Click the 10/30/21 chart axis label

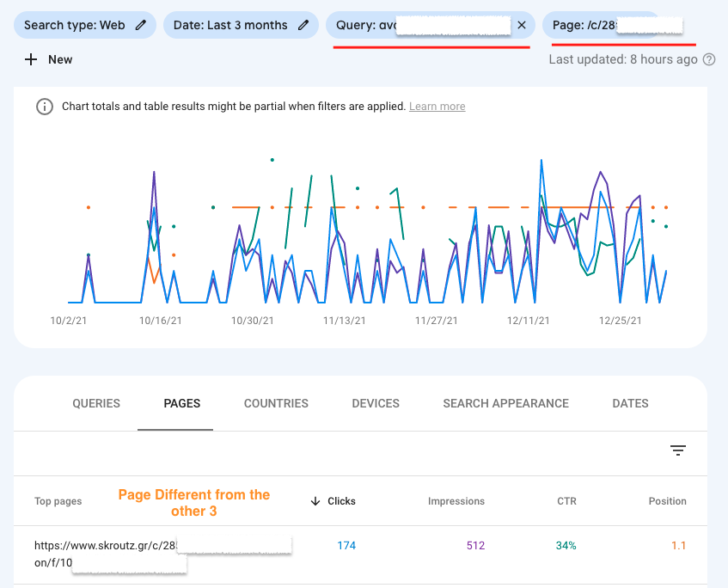[252, 321]
